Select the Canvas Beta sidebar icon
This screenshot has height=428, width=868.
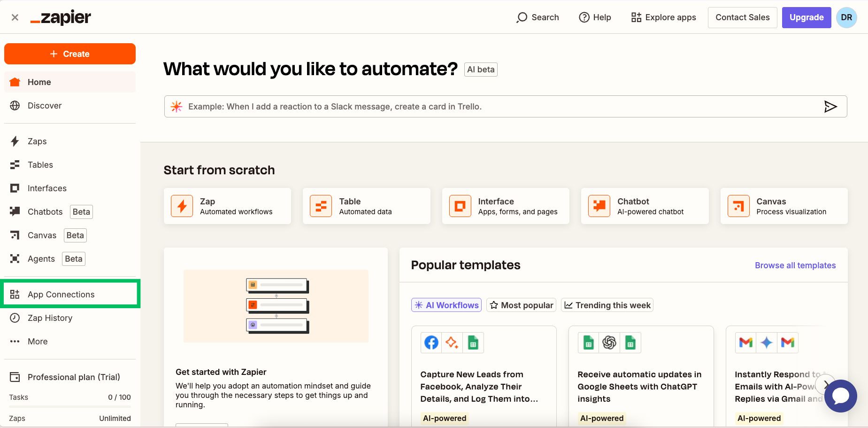(15, 235)
